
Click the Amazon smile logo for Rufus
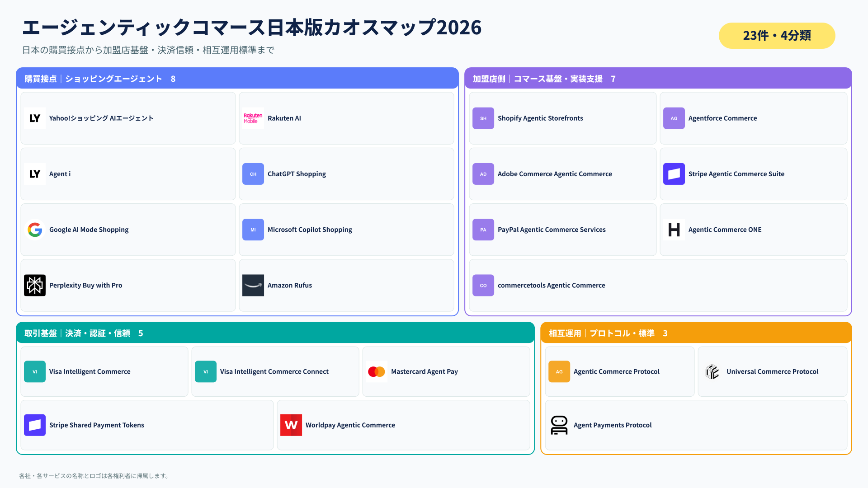(253, 286)
